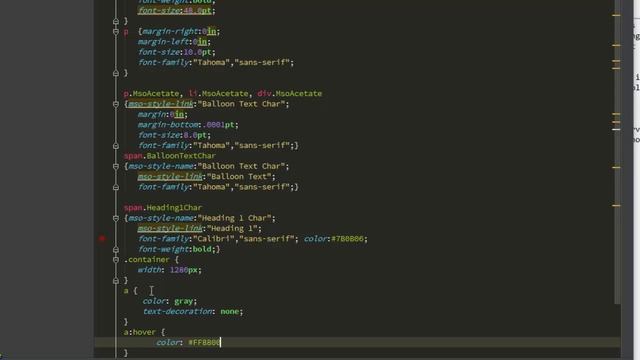Collapse the fold at {mso-style-link:"Balloon Text Char"
This screenshot has width=640, height=360.
[x=116, y=104]
